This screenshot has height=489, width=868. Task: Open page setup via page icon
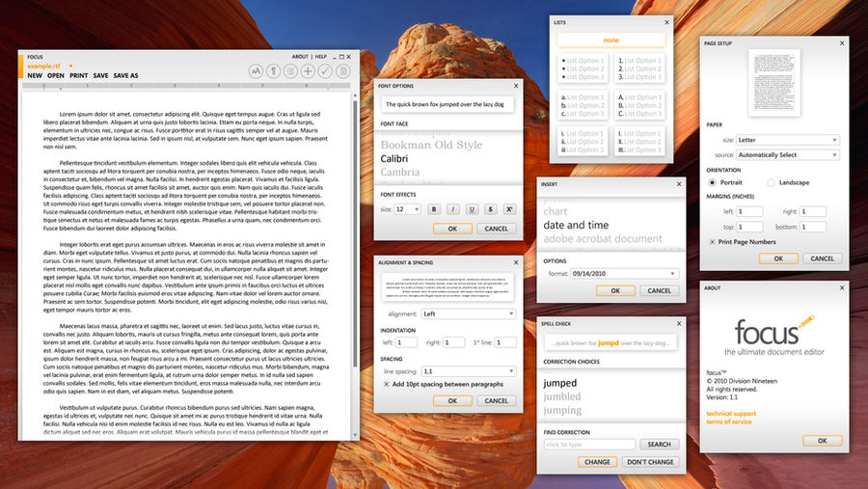tap(342, 71)
